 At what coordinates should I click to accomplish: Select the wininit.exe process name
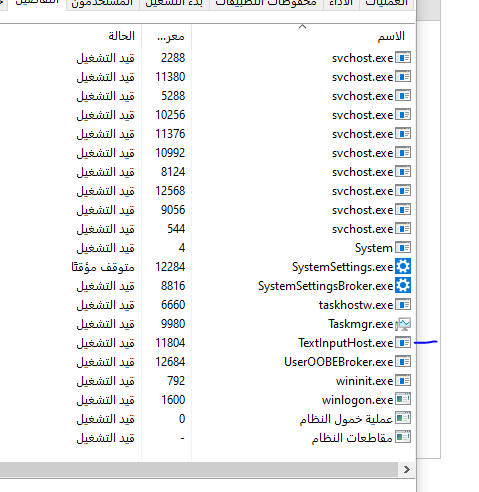click(x=364, y=381)
